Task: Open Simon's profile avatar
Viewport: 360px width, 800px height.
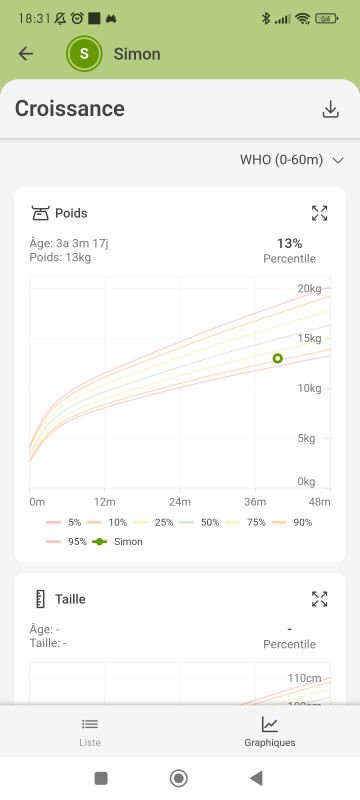Action: tap(84, 54)
